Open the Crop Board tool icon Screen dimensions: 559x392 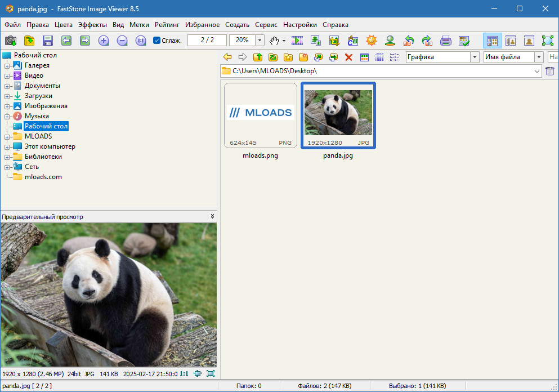[334, 41]
